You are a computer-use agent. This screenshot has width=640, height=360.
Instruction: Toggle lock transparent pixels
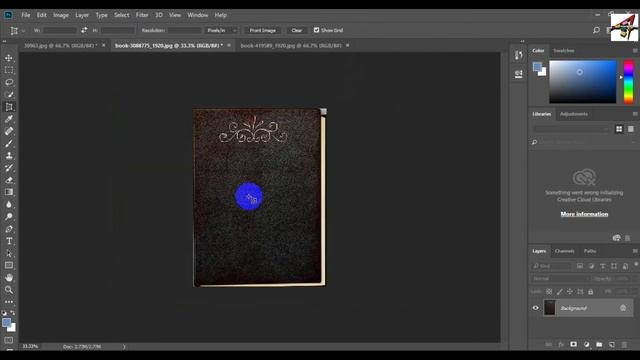point(549,292)
